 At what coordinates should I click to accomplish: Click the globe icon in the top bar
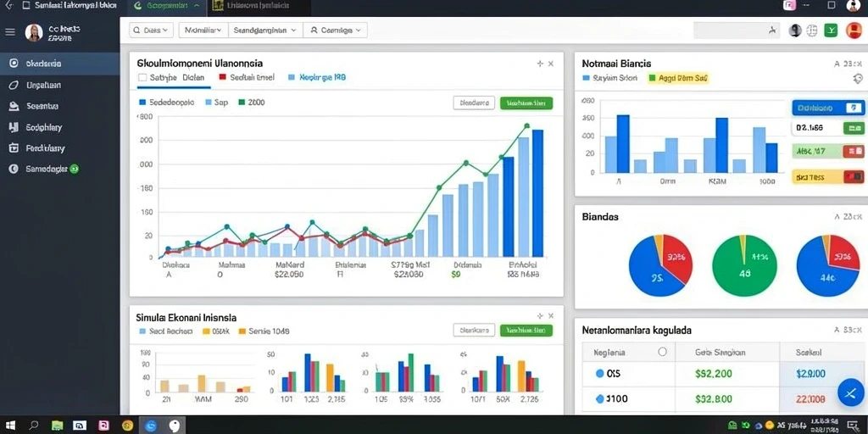812,31
